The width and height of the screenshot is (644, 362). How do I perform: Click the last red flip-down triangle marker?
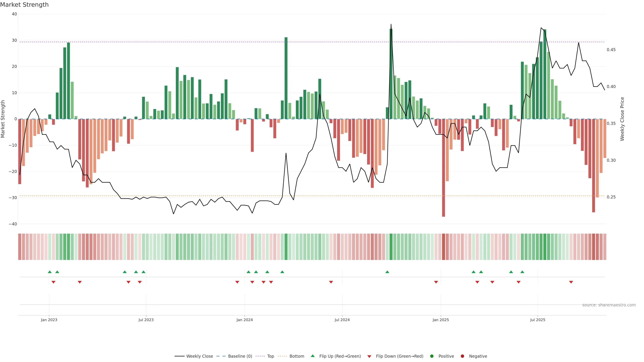(x=571, y=282)
